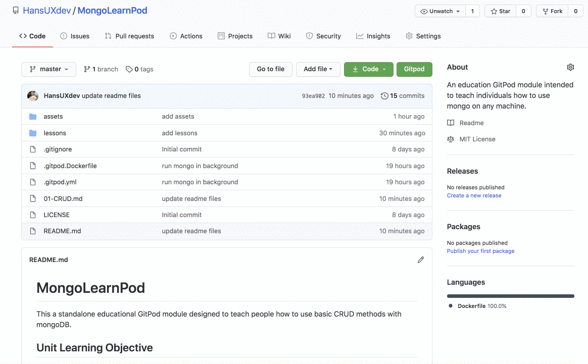
Task: Click the repository book icon beside HansUXdev
Action: (16, 11)
